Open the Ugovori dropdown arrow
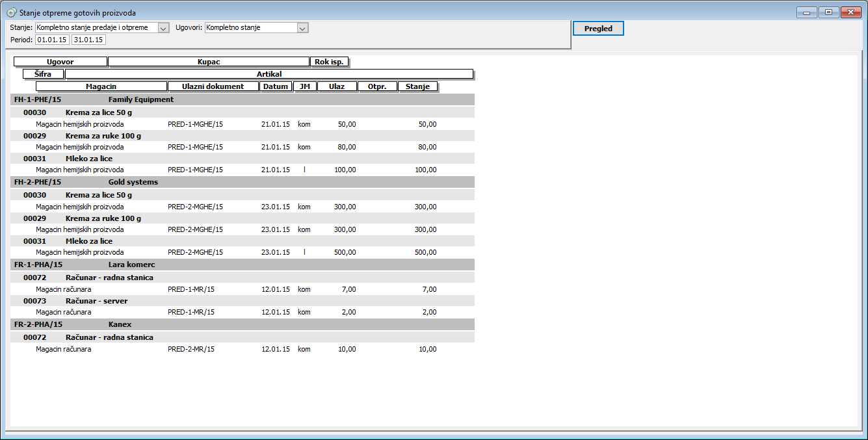 click(x=302, y=28)
